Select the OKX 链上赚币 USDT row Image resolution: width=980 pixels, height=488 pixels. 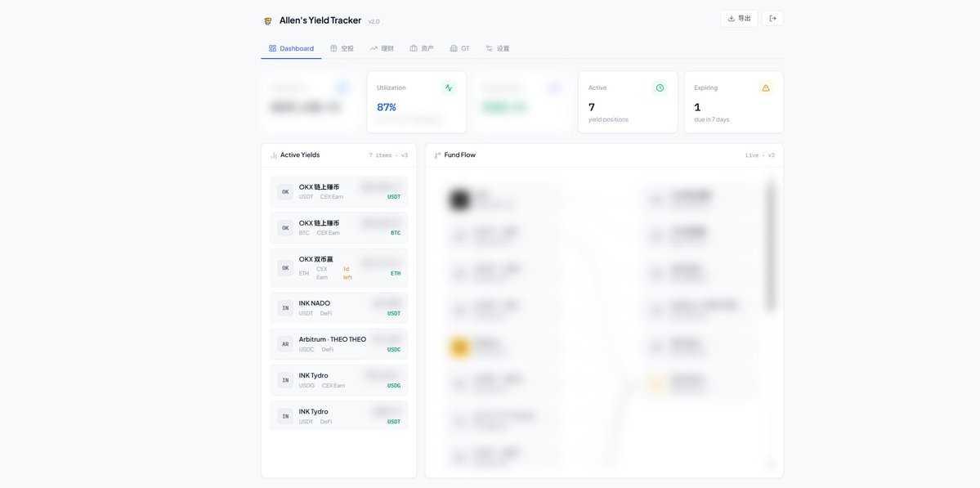coord(338,192)
